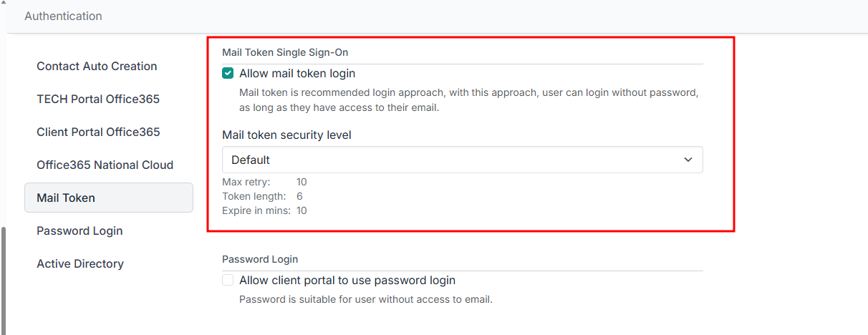Click the chevron arrow on the Default dropdown
Screen dimensions: 868x335
pos(688,160)
